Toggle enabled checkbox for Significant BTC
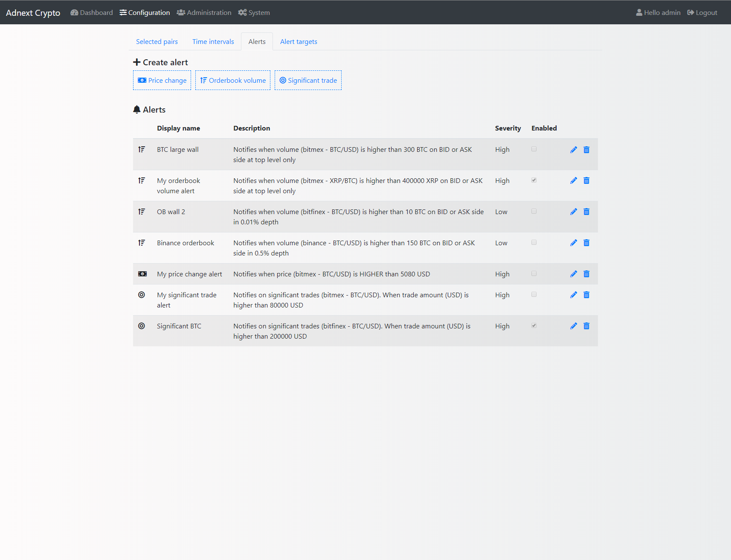 tap(534, 326)
